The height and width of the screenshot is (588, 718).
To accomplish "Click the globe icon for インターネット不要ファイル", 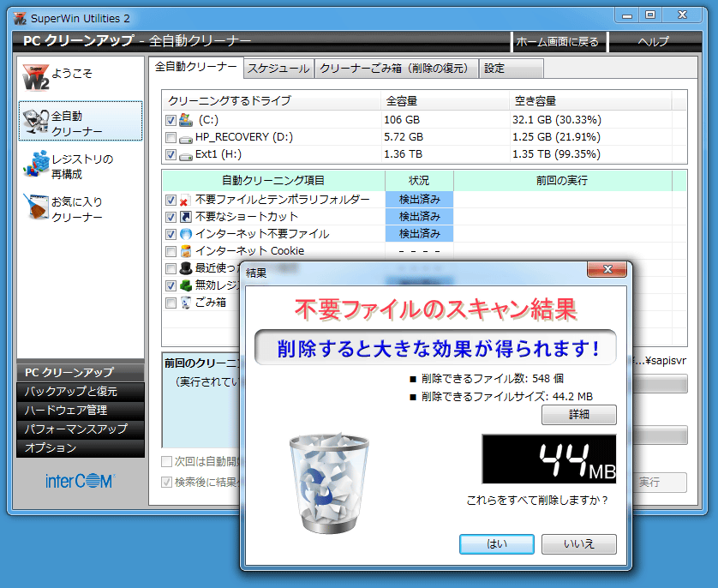I will [x=185, y=234].
